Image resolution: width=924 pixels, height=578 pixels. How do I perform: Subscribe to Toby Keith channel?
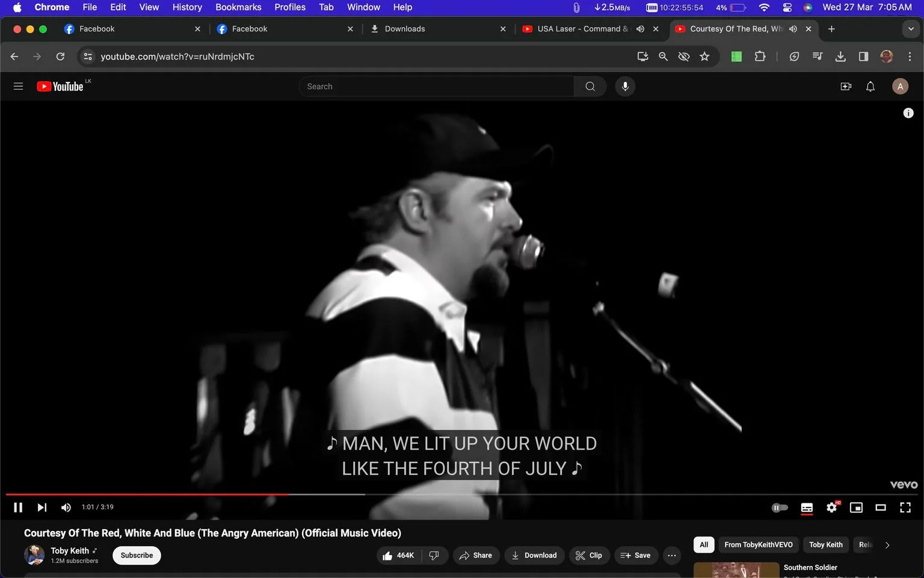click(137, 555)
